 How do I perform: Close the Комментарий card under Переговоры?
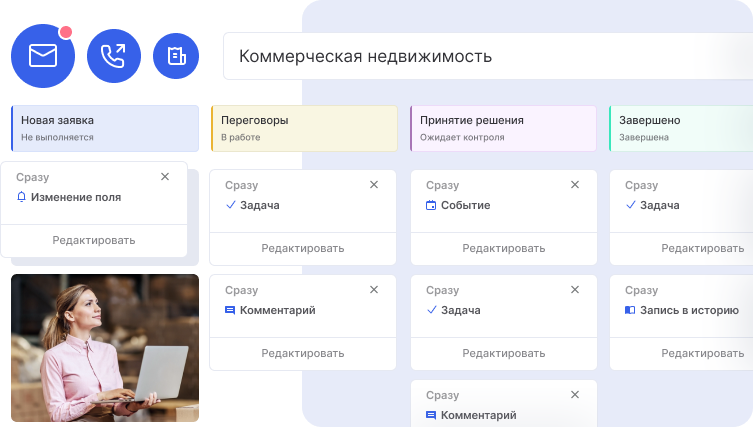[374, 290]
